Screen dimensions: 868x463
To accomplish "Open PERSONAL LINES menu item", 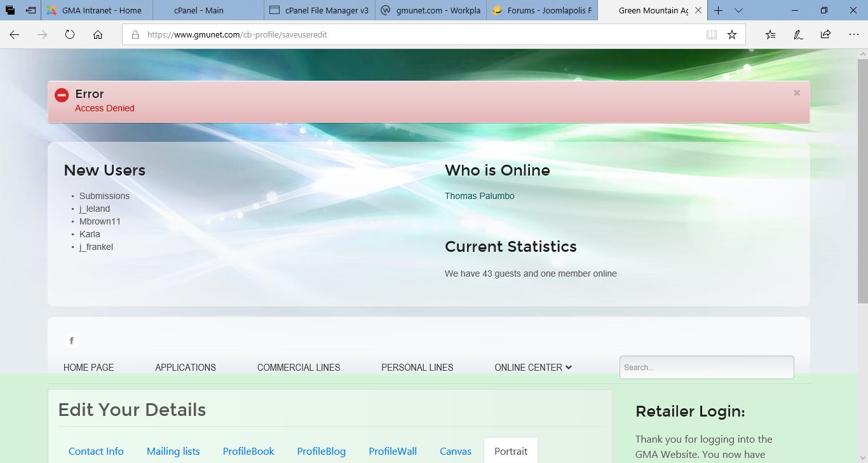I will pos(417,368).
